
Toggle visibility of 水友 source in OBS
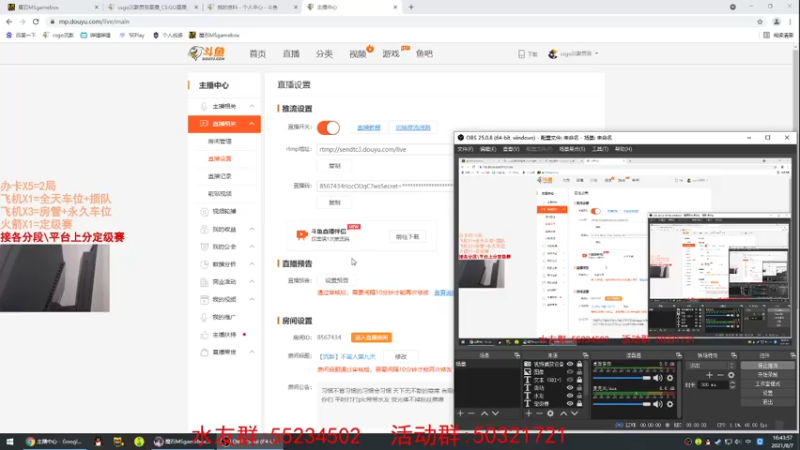tap(570, 395)
